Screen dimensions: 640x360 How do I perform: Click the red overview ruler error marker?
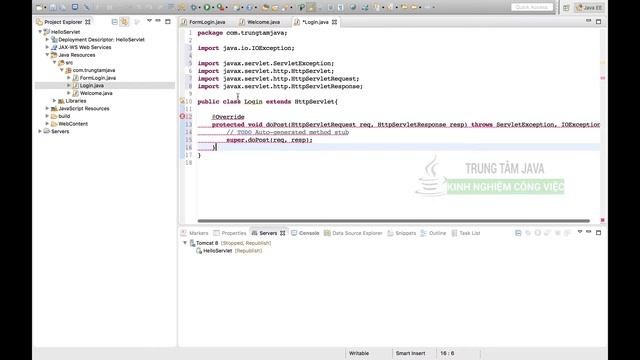pyautogui.click(x=602, y=77)
